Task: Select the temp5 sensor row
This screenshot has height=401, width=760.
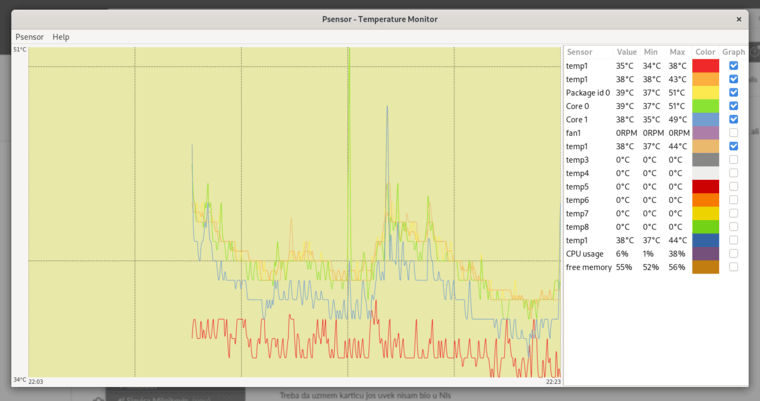Action: point(577,186)
